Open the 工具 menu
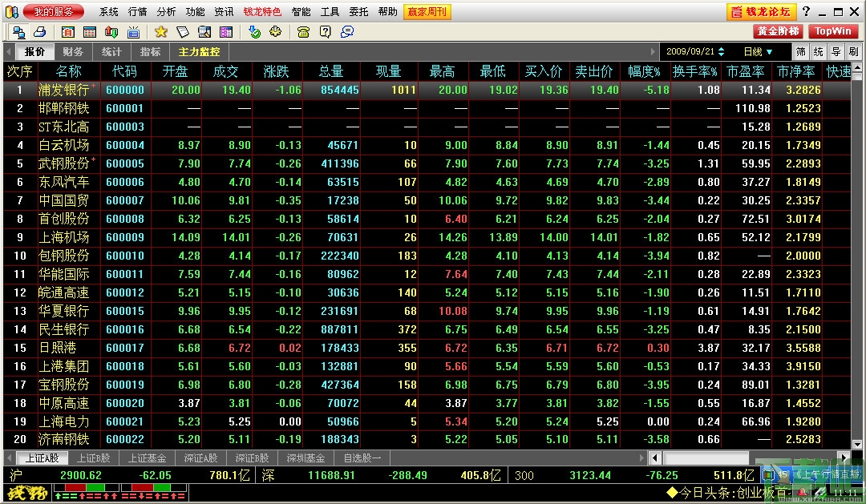The image size is (866, 504). click(330, 11)
